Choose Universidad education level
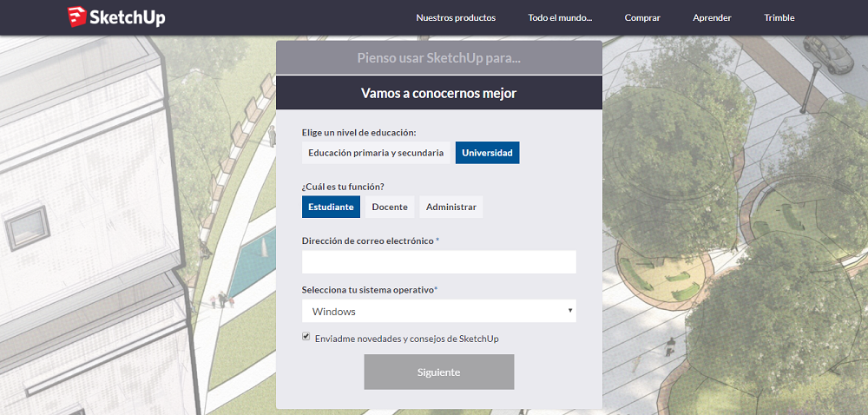The image size is (868, 415). [x=487, y=153]
